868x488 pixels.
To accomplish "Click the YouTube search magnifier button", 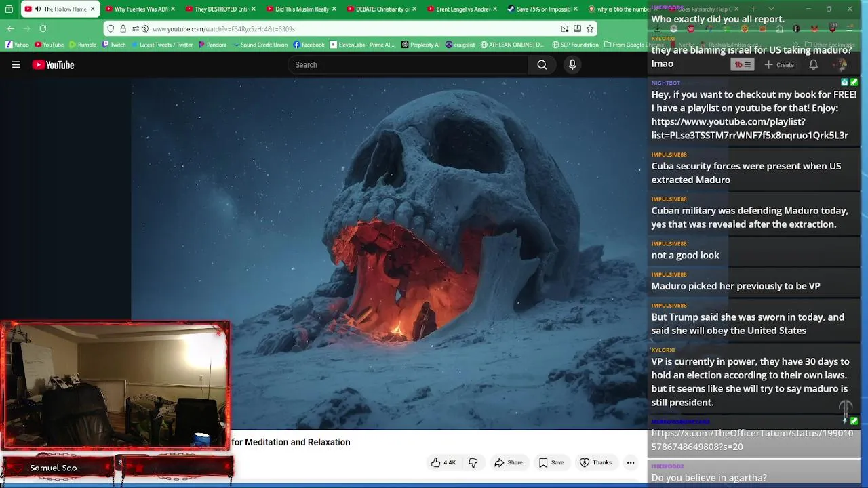I will point(542,65).
